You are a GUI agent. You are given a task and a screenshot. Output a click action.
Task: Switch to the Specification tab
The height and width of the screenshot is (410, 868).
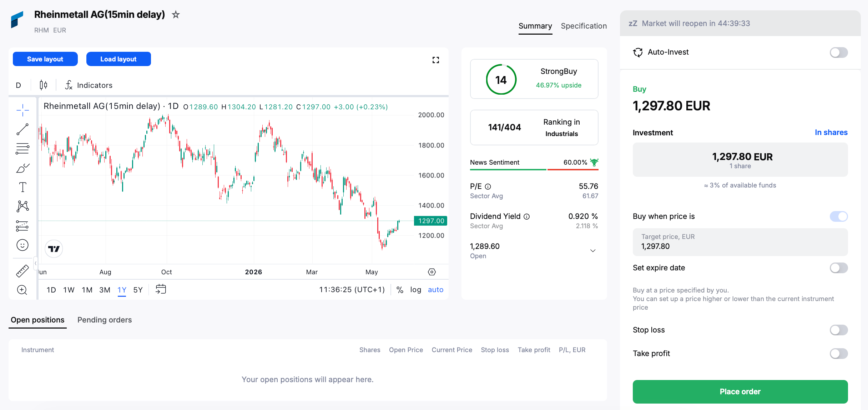tap(584, 26)
